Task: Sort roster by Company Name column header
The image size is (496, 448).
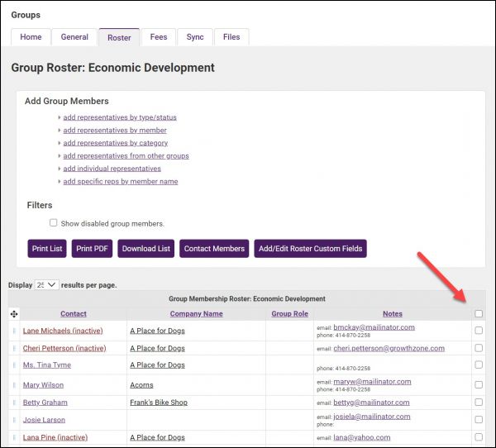Action: (x=196, y=314)
